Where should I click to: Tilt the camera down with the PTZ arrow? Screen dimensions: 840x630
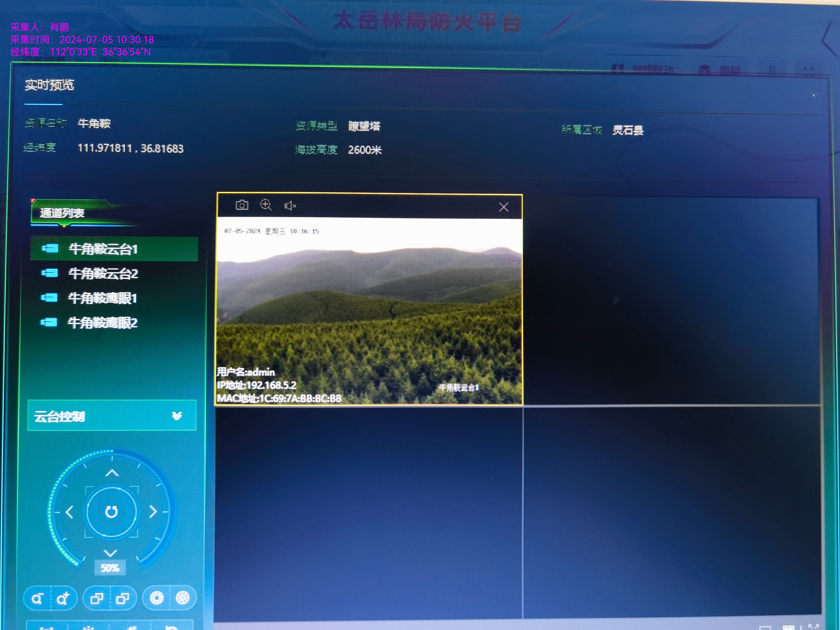(111, 552)
